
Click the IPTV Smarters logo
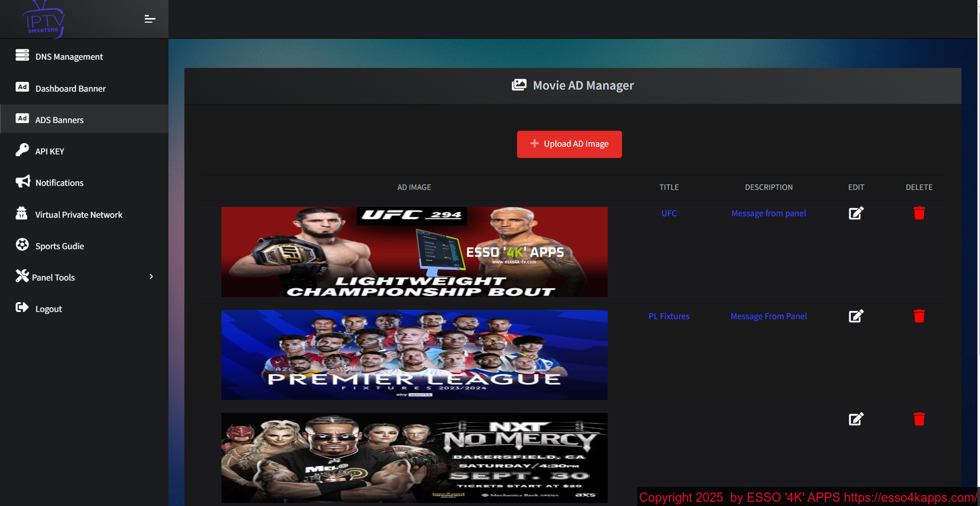(43, 20)
